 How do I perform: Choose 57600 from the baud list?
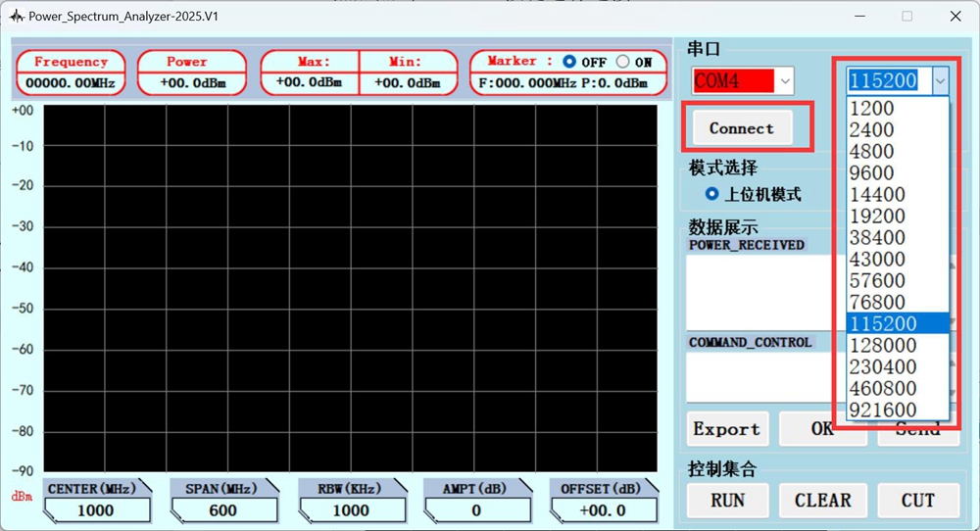(898, 280)
